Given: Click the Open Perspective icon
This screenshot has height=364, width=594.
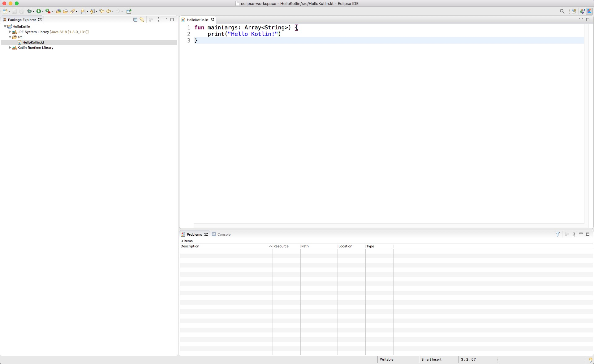Looking at the screenshot, I should tap(574, 11).
